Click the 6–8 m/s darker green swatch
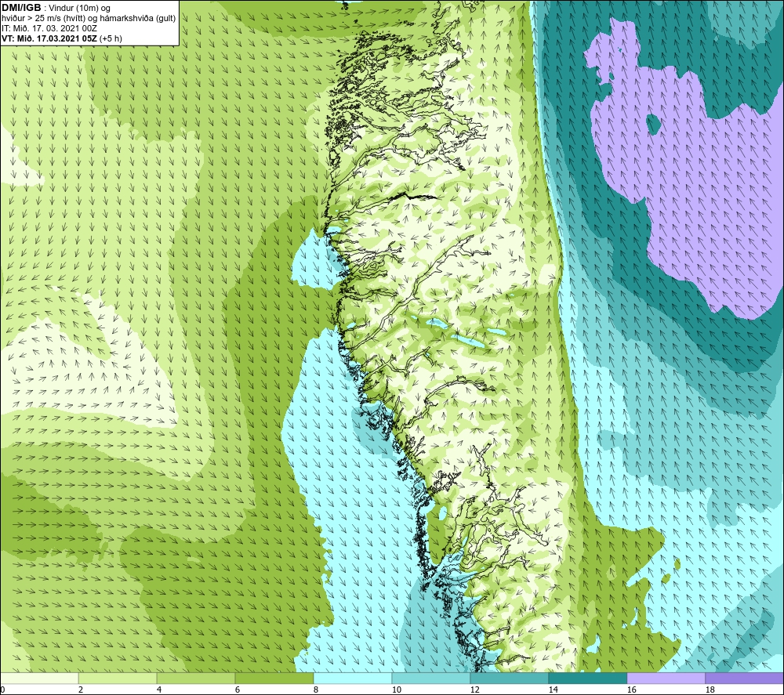 pyautogui.click(x=274, y=678)
